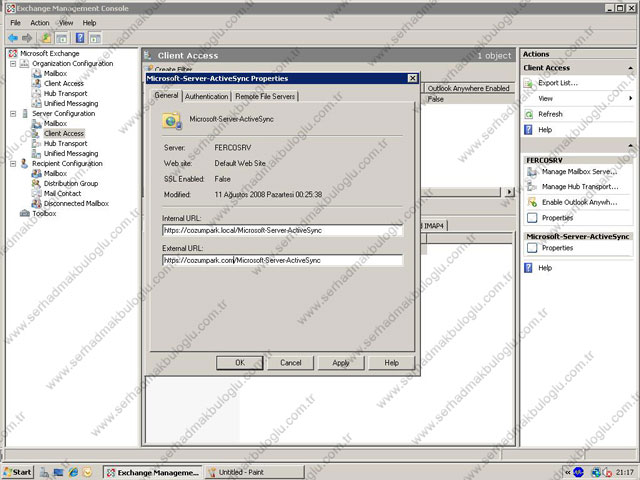The height and width of the screenshot is (480, 640).
Task: Click the blue Help toolbar icon
Action: 80,38
